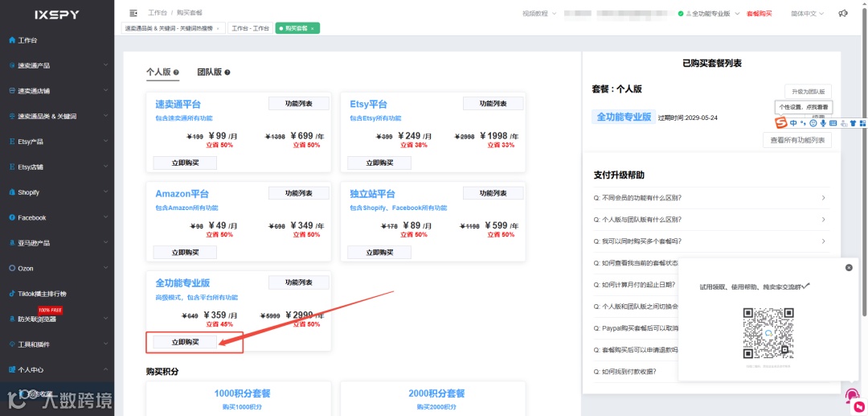Open the pink customer service chat icon
Image resolution: width=868 pixels, height=416 pixels.
[853, 397]
